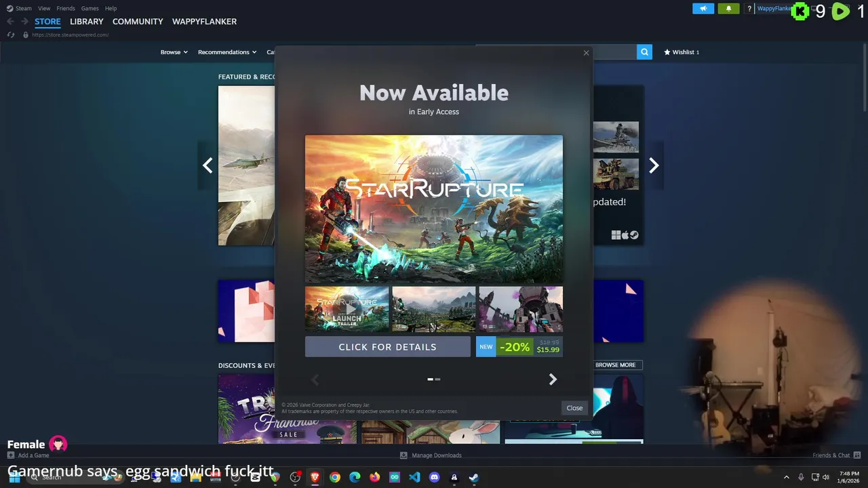Click the -20% $15.99 price box
The image size is (868, 488).
tap(519, 347)
